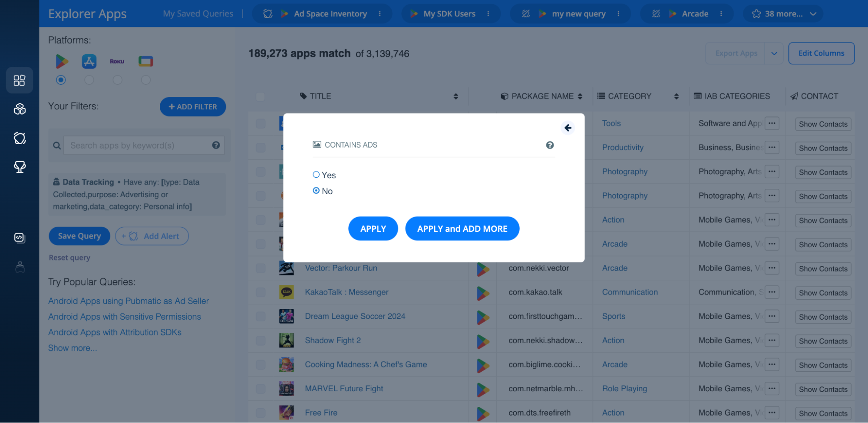Click the APPLY button
This screenshot has width=868, height=423.
pyautogui.click(x=373, y=229)
